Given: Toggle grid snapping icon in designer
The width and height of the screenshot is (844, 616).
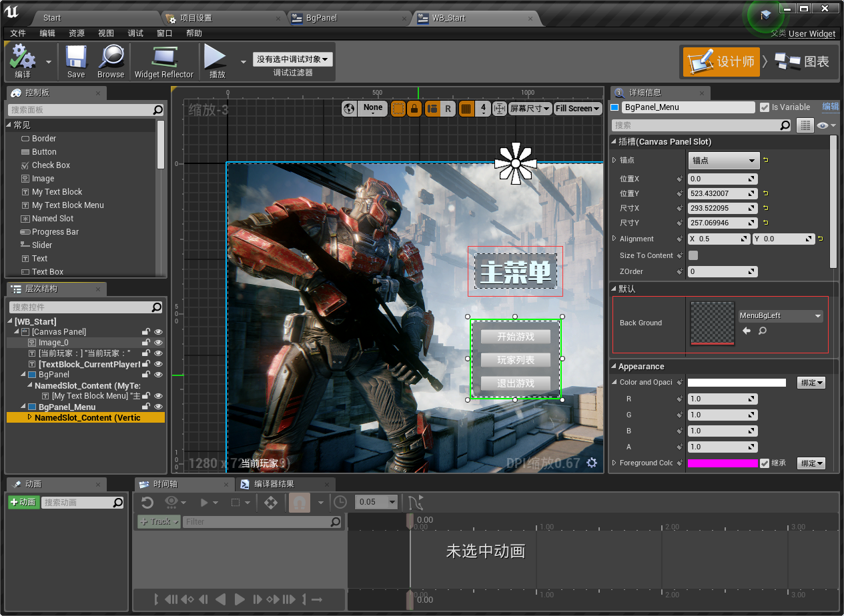Looking at the screenshot, I should coord(466,108).
